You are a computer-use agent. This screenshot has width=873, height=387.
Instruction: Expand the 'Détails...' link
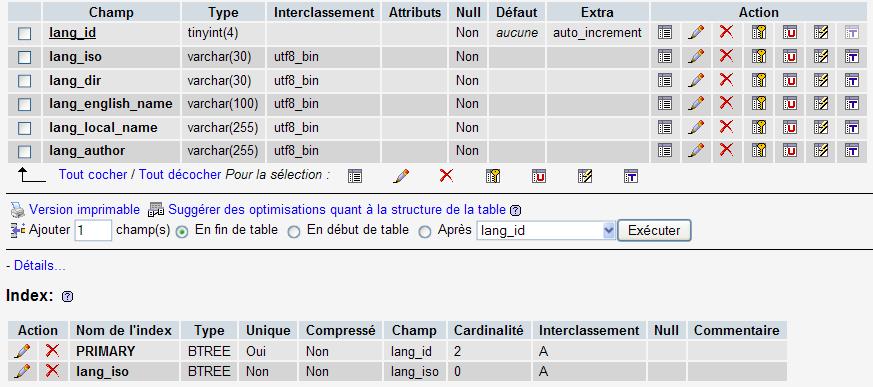click(40, 266)
